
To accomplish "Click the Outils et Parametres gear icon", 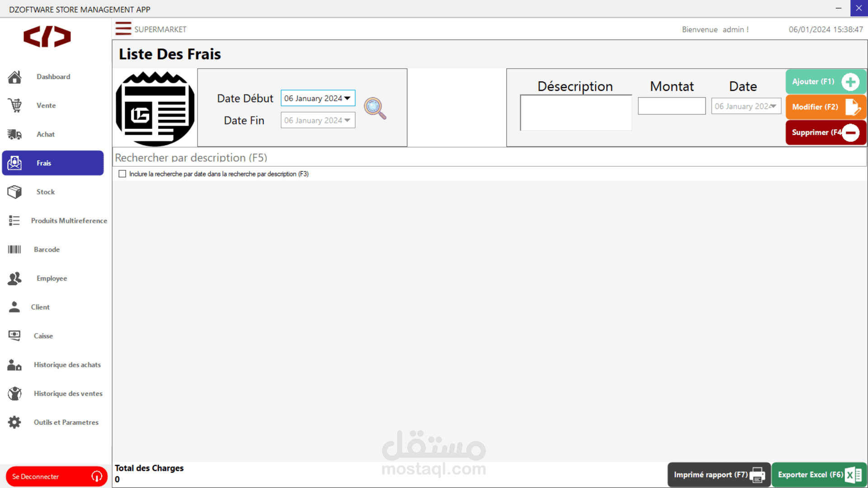I will tap(14, 422).
